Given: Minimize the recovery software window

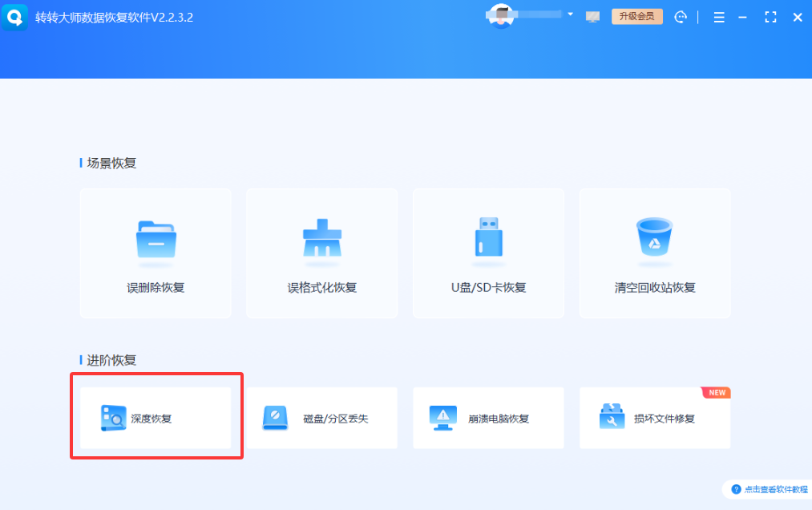Looking at the screenshot, I should click(x=742, y=18).
